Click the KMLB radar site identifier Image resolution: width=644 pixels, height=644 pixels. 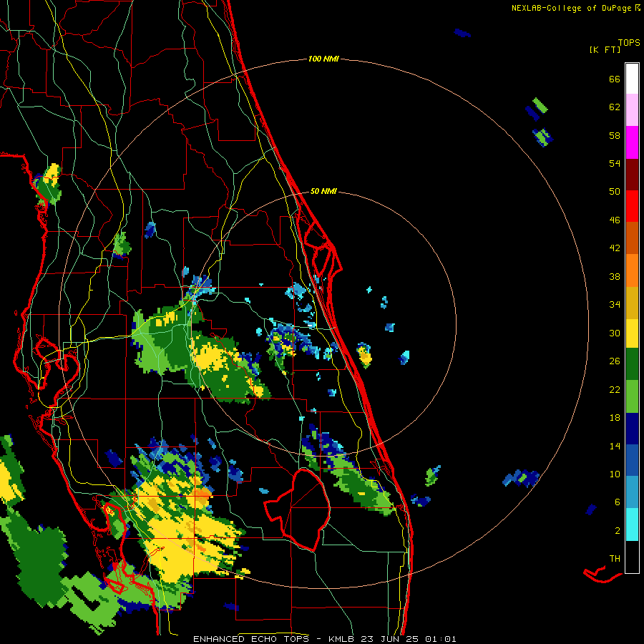341,639
